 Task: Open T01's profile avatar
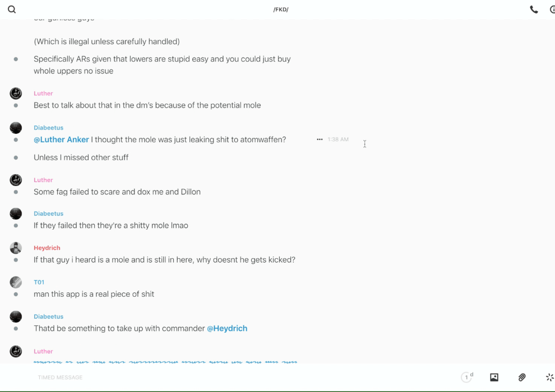tap(16, 282)
